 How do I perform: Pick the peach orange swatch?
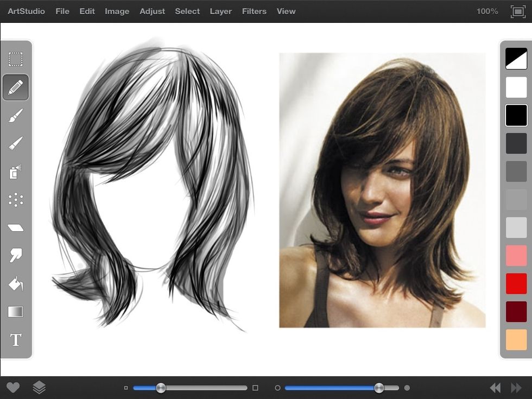pos(516,340)
